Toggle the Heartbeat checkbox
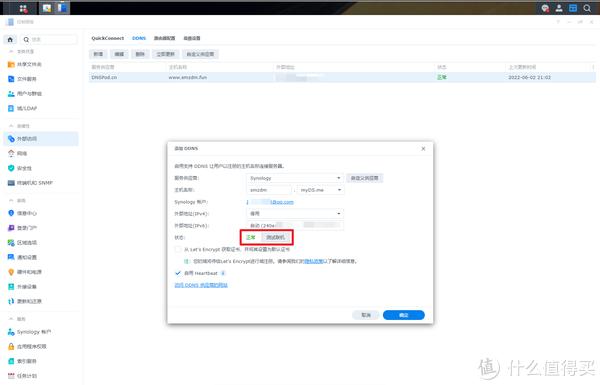This screenshot has width=600, height=385. tap(178, 273)
